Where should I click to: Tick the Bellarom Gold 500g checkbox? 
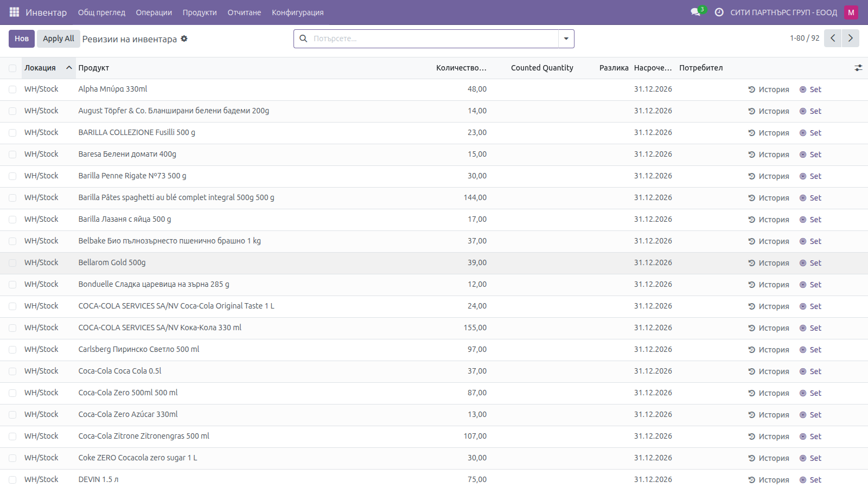(12, 263)
